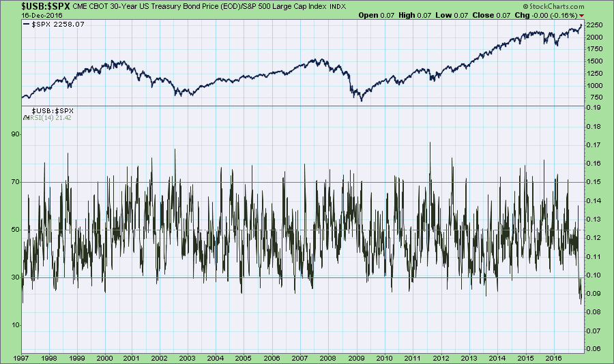The height and width of the screenshot is (364, 614).
Task: Click the 1998 year label
Action: [x=48, y=358]
